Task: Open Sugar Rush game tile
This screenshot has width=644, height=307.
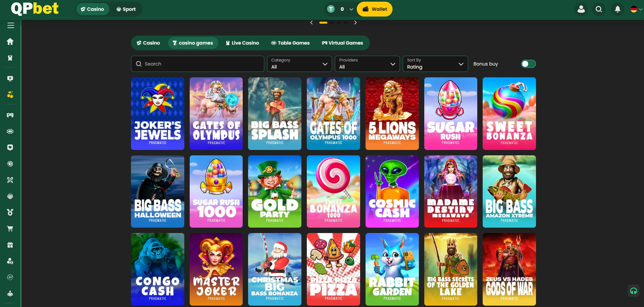Action: tap(451, 113)
